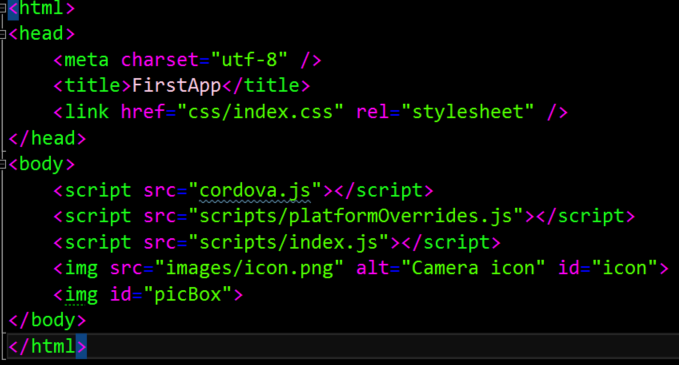Click the "scripts/index.js" path
Screen dimensions: 679x365
pos(288,242)
